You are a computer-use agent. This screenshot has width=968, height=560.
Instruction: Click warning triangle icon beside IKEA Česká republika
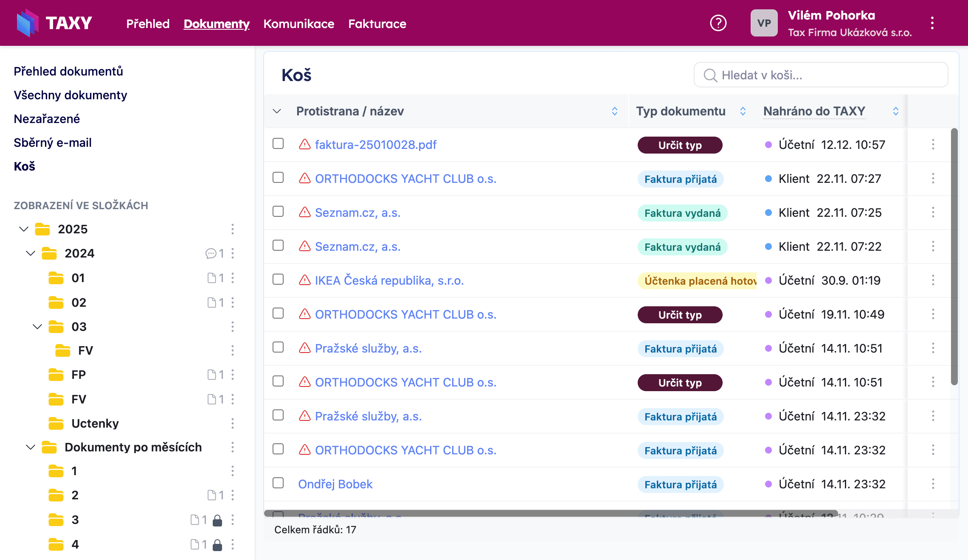click(x=304, y=280)
